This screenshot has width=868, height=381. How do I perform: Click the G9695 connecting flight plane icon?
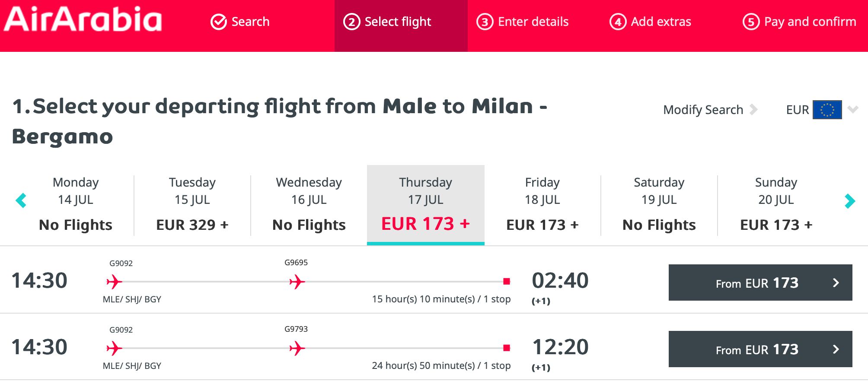coord(297,282)
